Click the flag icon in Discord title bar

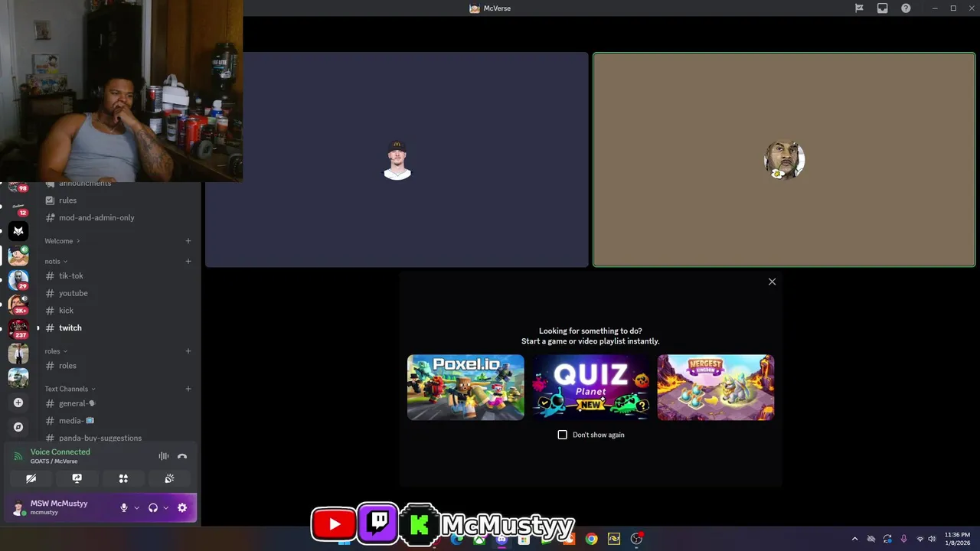(x=859, y=8)
